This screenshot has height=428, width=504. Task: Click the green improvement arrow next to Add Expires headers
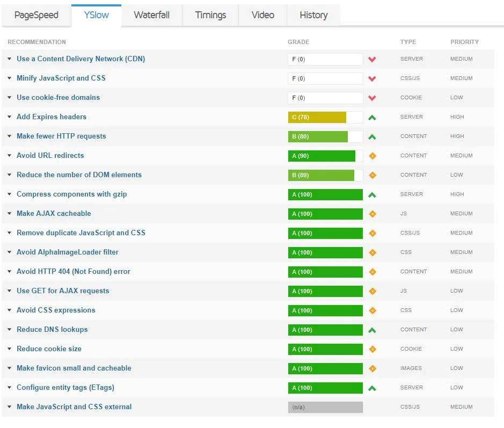point(372,117)
